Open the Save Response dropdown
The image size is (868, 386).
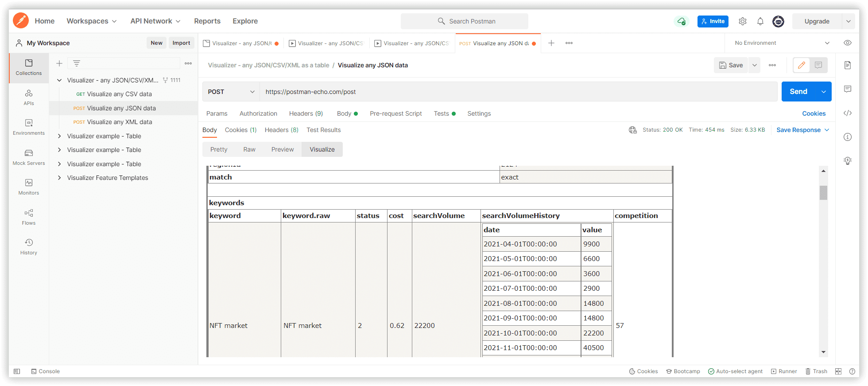coord(803,130)
